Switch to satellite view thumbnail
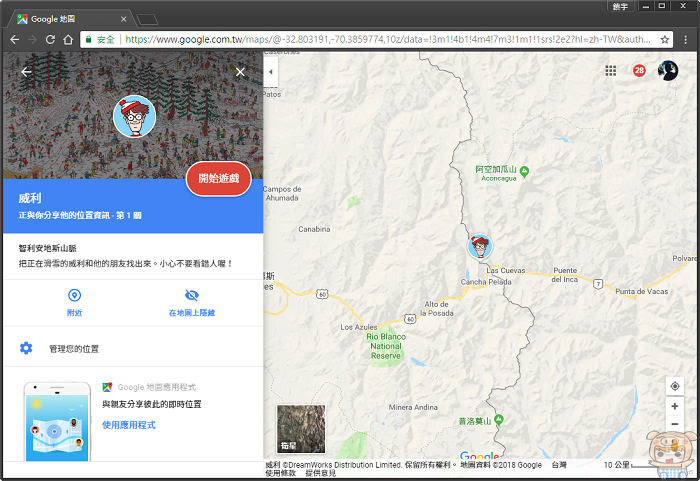 click(301, 429)
